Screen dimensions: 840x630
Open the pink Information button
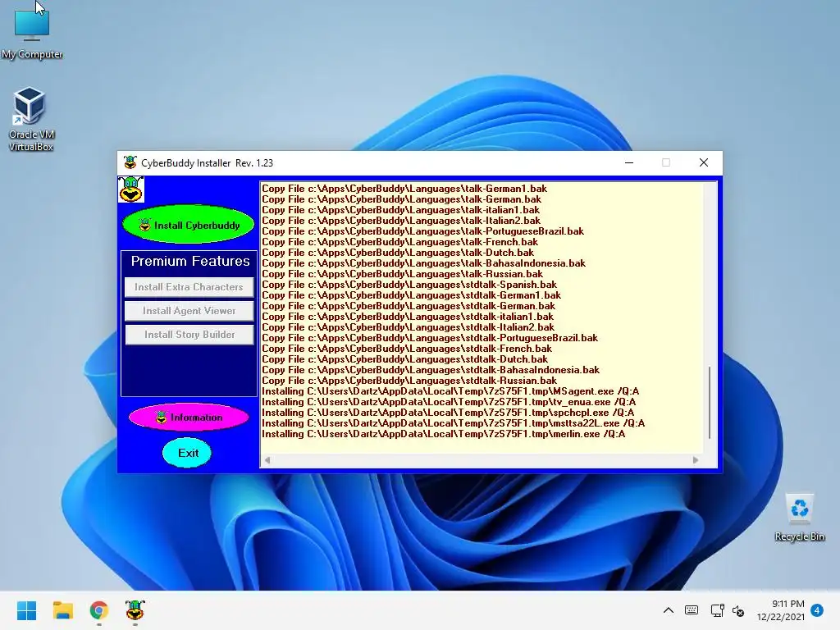[x=189, y=418]
